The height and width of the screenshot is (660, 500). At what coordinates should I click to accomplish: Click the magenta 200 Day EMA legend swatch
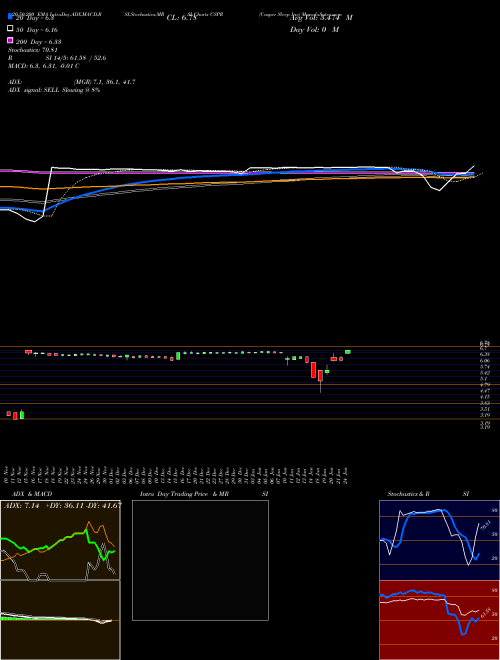coord(10,40)
